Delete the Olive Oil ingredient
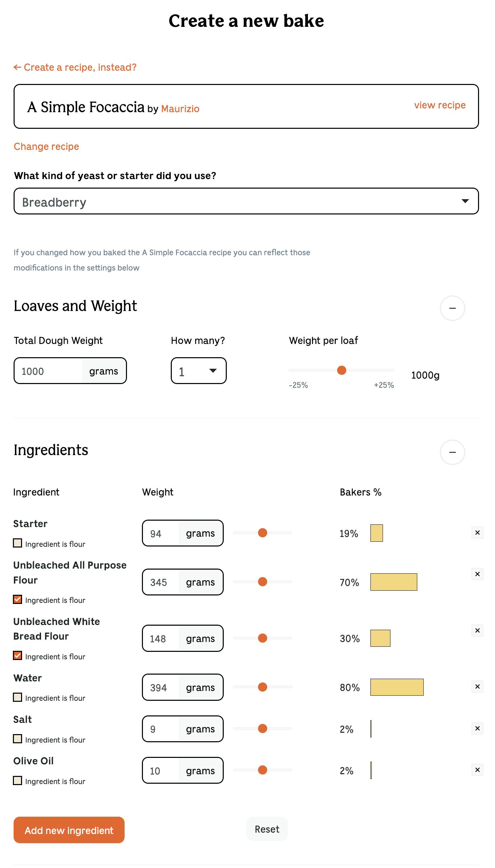Screen dimensions: 495x868 (477, 770)
